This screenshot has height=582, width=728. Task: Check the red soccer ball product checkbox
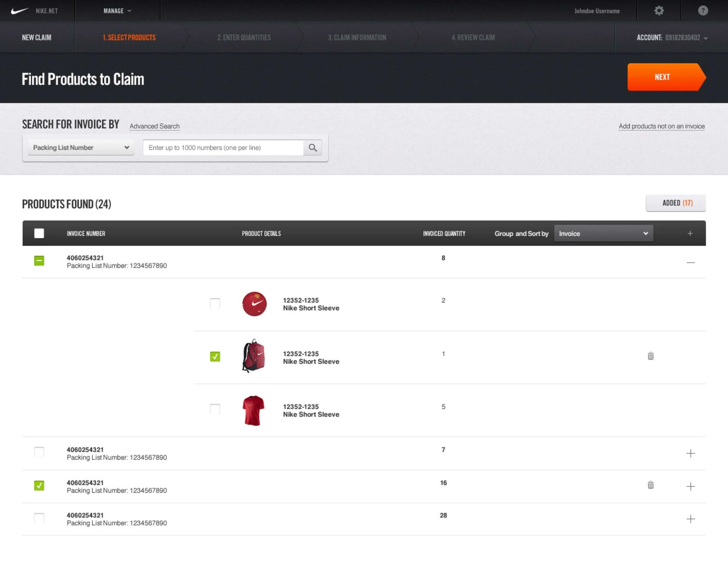pos(215,303)
